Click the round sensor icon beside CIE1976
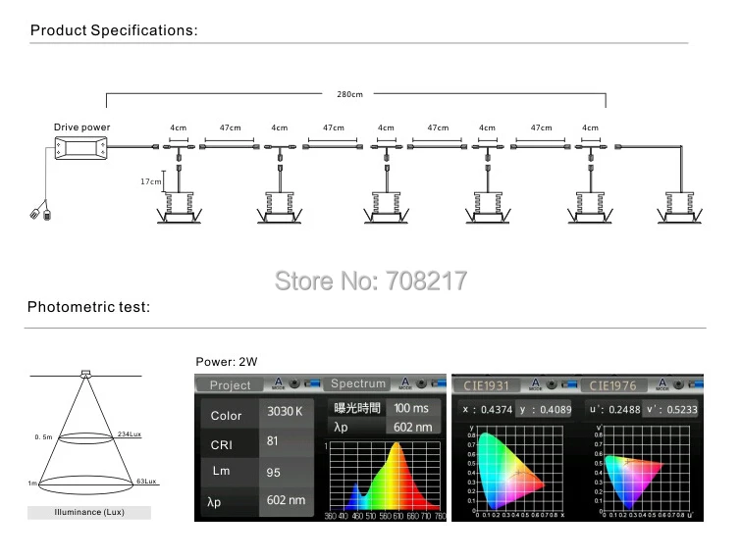The image size is (740, 560). (678, 384)
